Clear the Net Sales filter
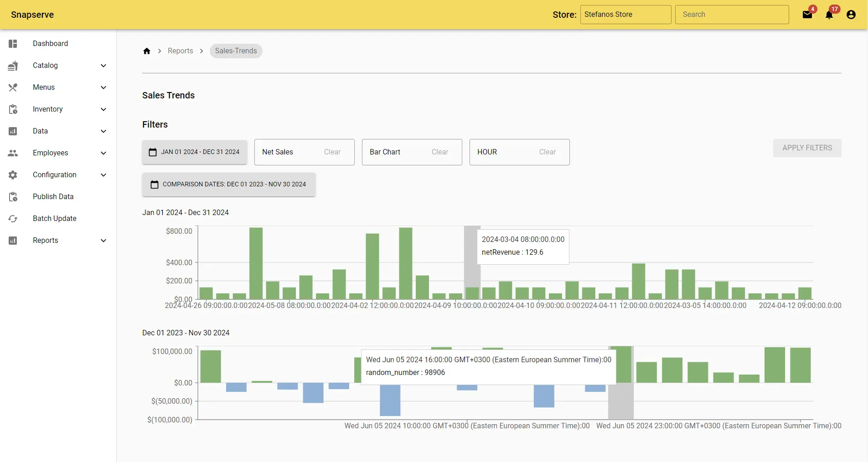Viewport: 868px width, 462px height. (332, 152)
